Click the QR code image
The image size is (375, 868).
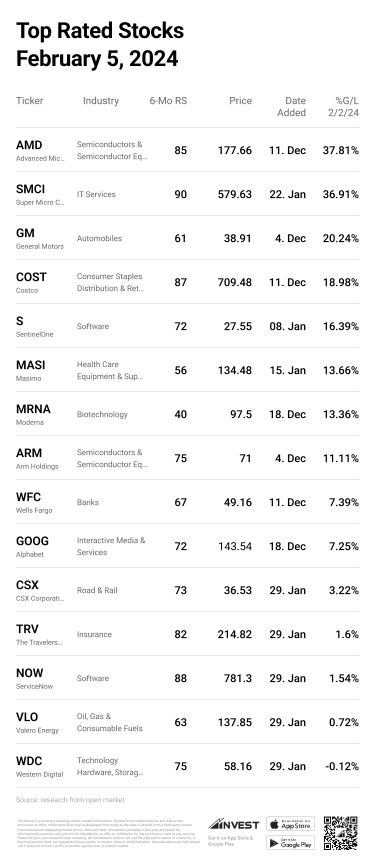(x=340, y=833)
